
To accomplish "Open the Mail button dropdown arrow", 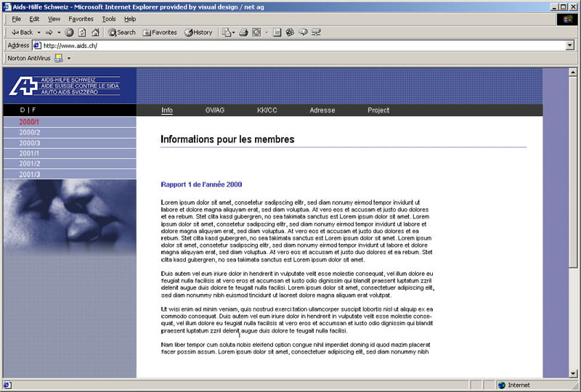I will click(x=234, y=33).
